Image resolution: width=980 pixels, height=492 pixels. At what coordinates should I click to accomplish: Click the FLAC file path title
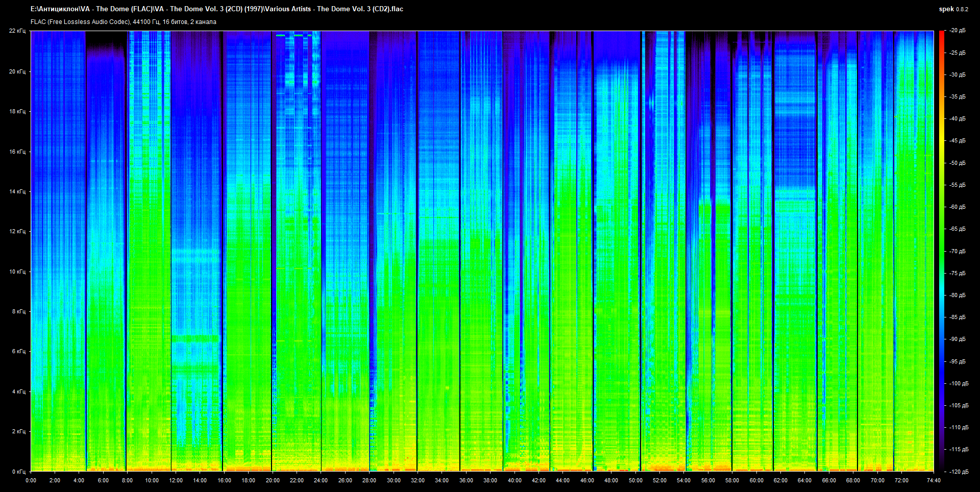pyautogui.click(x=217, y=9)
